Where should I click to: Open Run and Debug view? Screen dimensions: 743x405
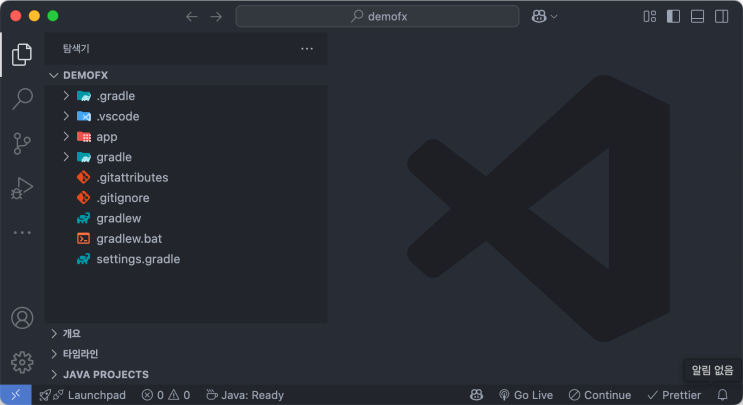point(22,188)
